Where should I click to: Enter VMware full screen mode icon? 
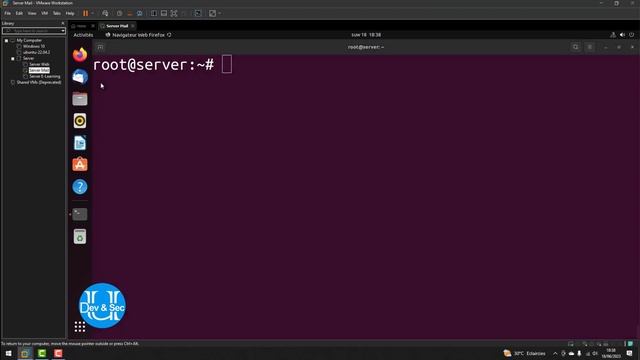[174, 13]
